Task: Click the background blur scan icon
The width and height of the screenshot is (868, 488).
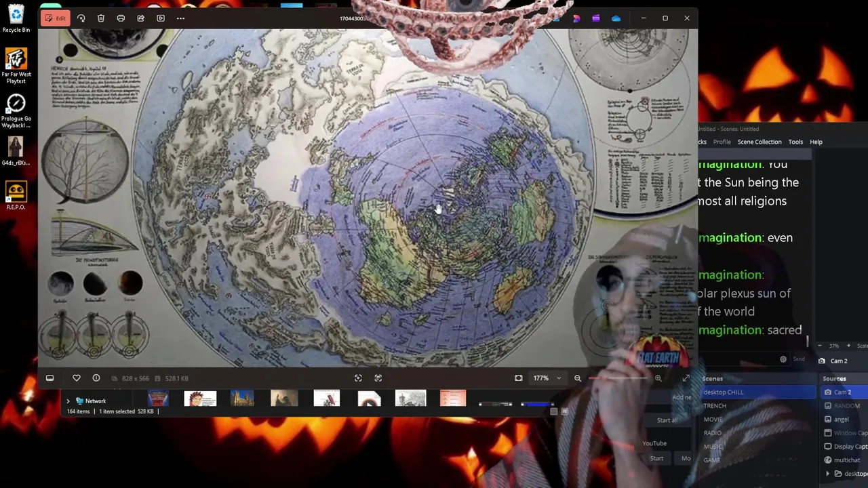Action: pyautogui.click(x=358, y=378)
